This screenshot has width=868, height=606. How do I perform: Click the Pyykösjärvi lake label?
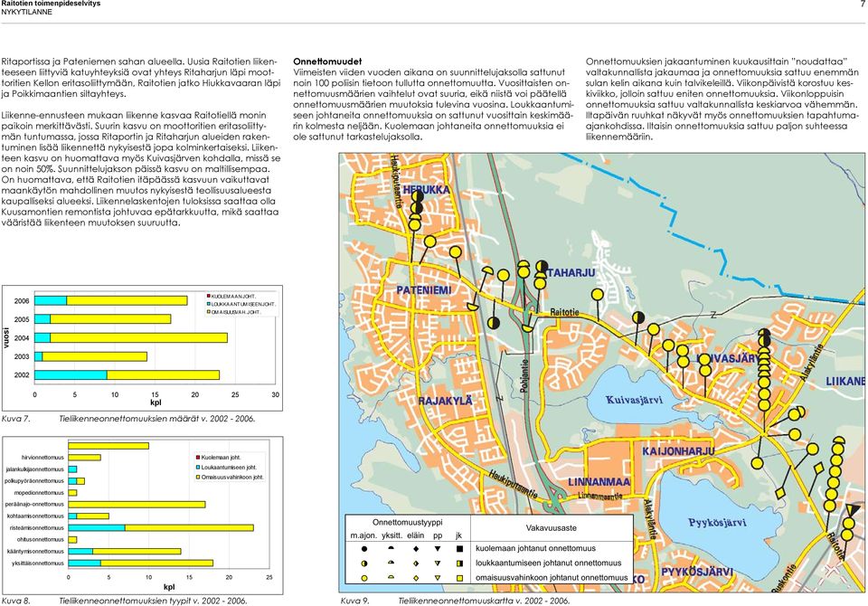click(717, 523)
